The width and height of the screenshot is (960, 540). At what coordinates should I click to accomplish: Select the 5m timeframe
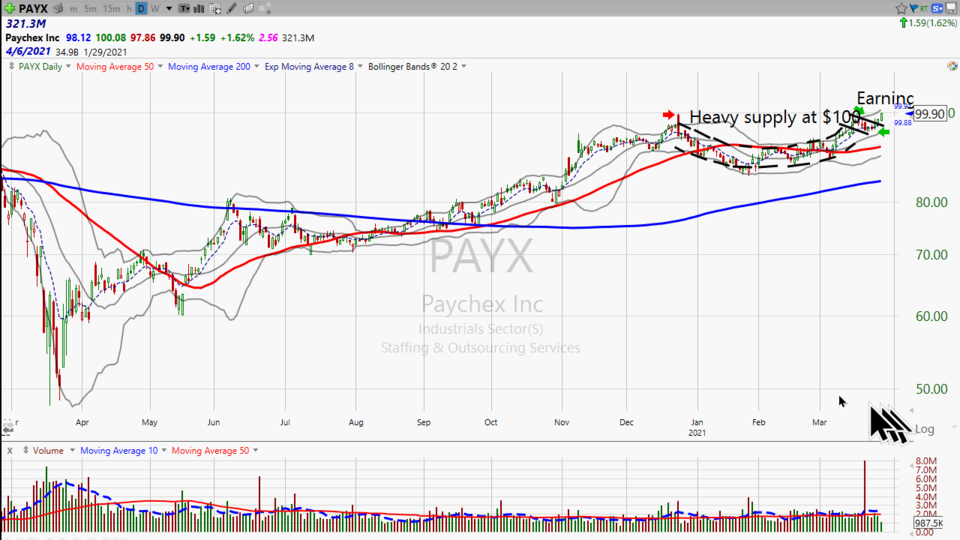tap(90, 9)
